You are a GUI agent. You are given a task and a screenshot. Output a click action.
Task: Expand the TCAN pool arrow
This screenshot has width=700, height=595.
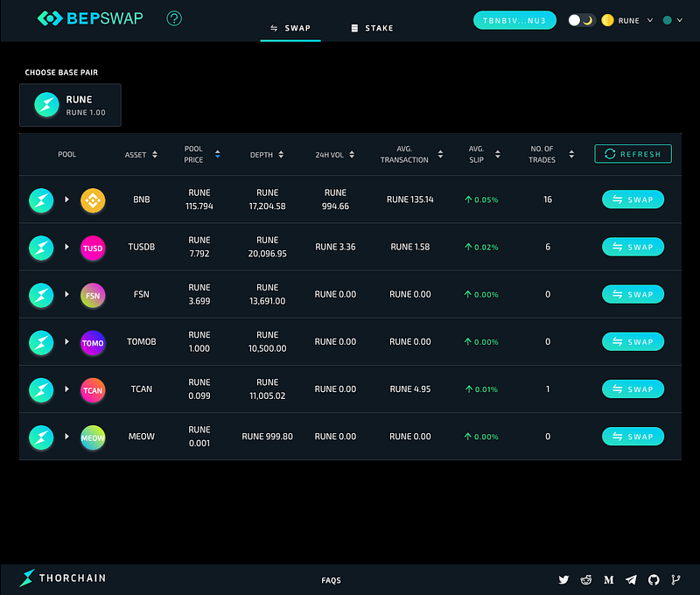tap(67, 388)
